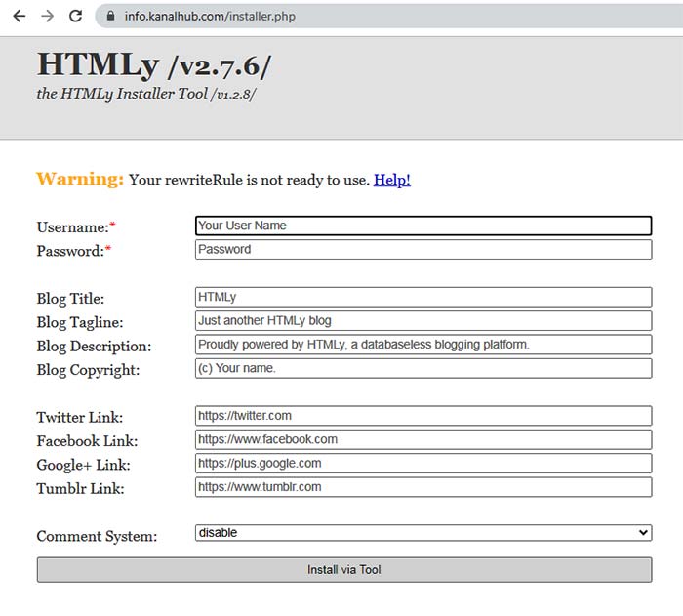Reload the page with the refresh icon
683x616 pixels.
(x=76, y=17)
